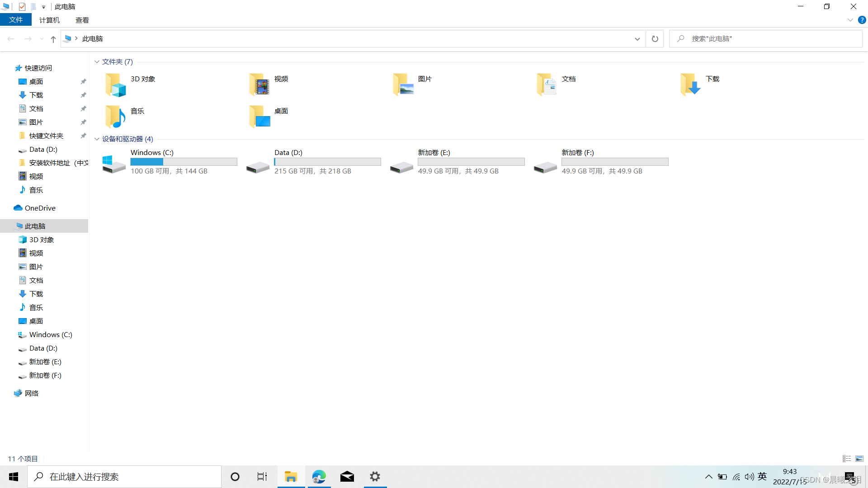Select the Data (D:) drive in main pane
868x488 pixels.
coord(258,167)
